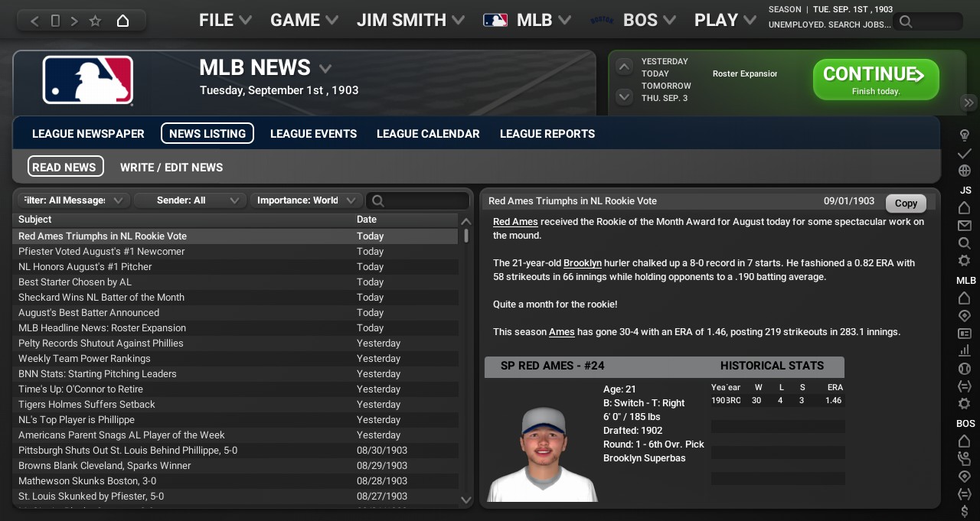Image resolution: width=980 pixels, height=521 pixels.
Task: Click the diamond icon under BOS sidebar section
Action: pos(965,476)
